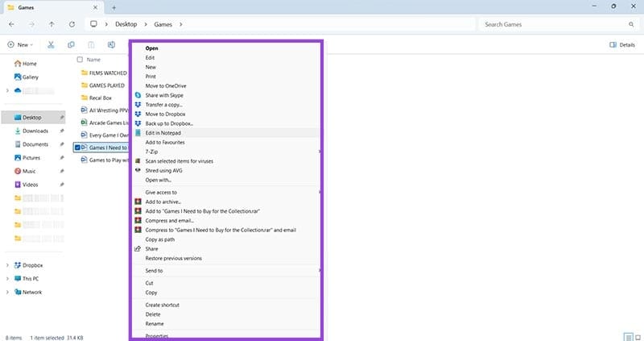Click the Home icon in sidebar
644x341 pixels.
[18, 64]
